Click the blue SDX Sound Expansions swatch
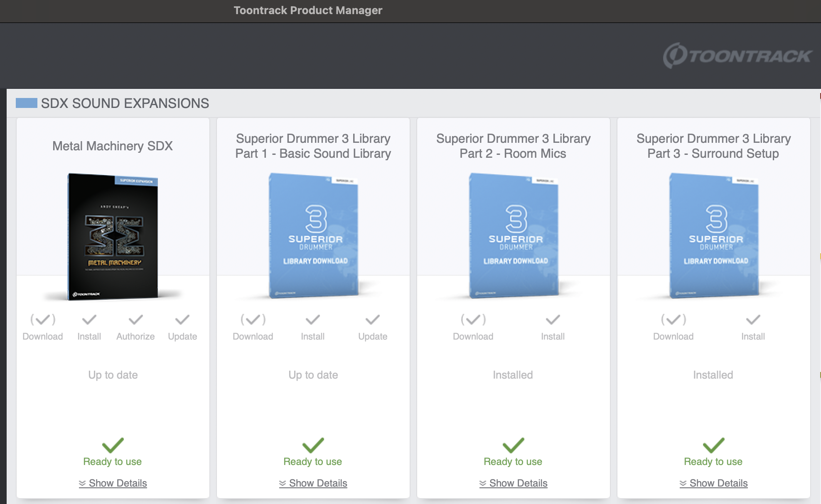821x504 pixels. tap(26, 103)
